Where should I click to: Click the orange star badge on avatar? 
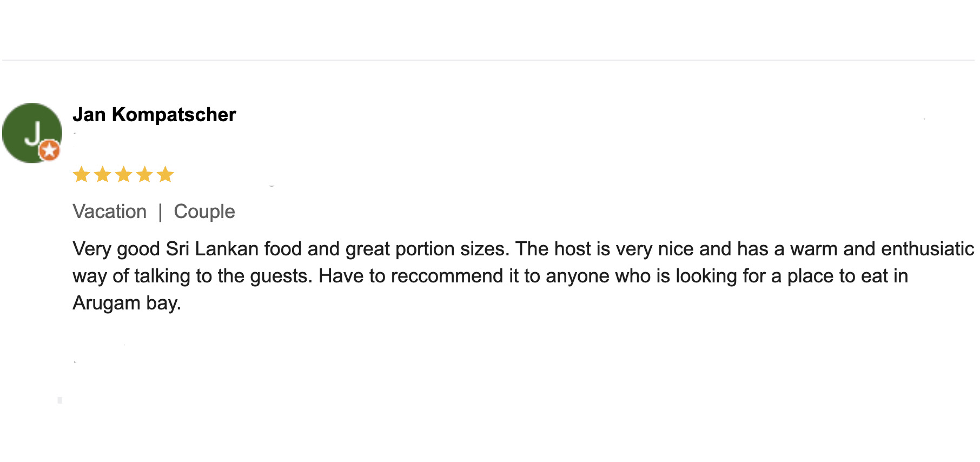(x=49, y=150)
